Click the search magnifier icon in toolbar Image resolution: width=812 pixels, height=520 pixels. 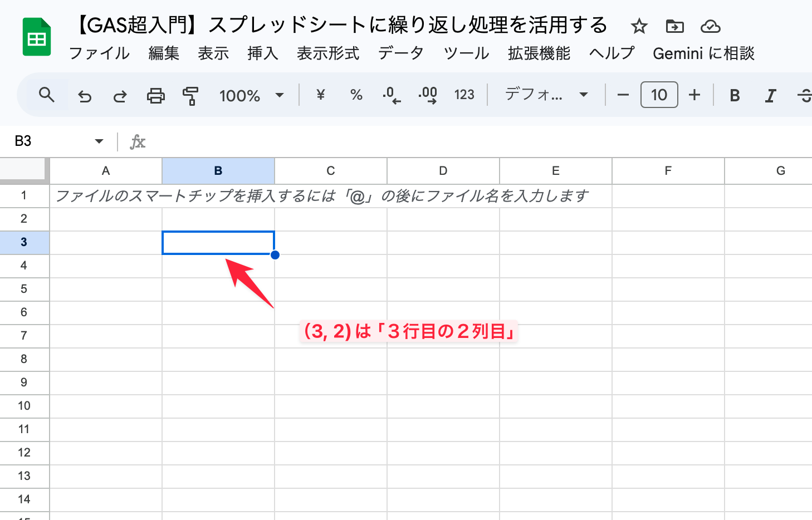47,95
